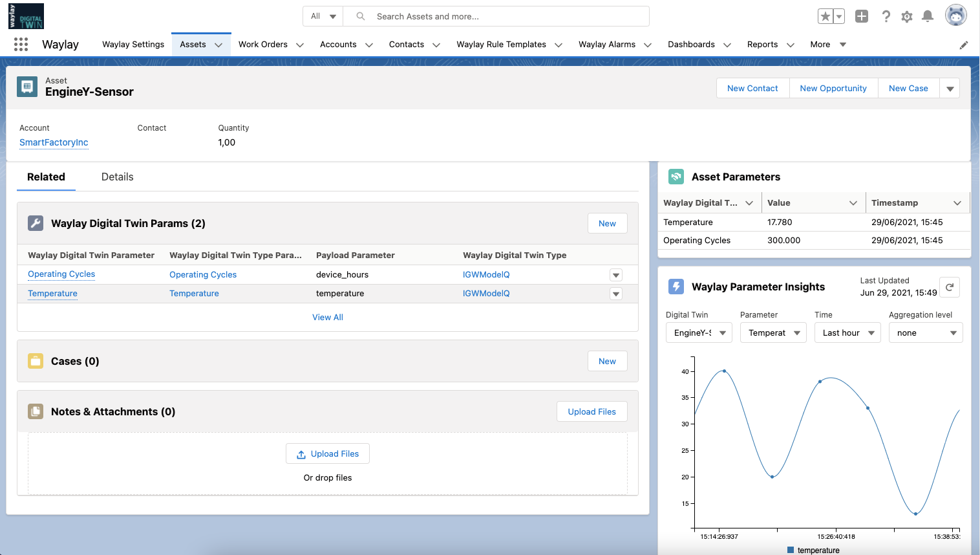Expand the favorites list arrow
This screenshot has width=980, height=555.
point(839,16)
